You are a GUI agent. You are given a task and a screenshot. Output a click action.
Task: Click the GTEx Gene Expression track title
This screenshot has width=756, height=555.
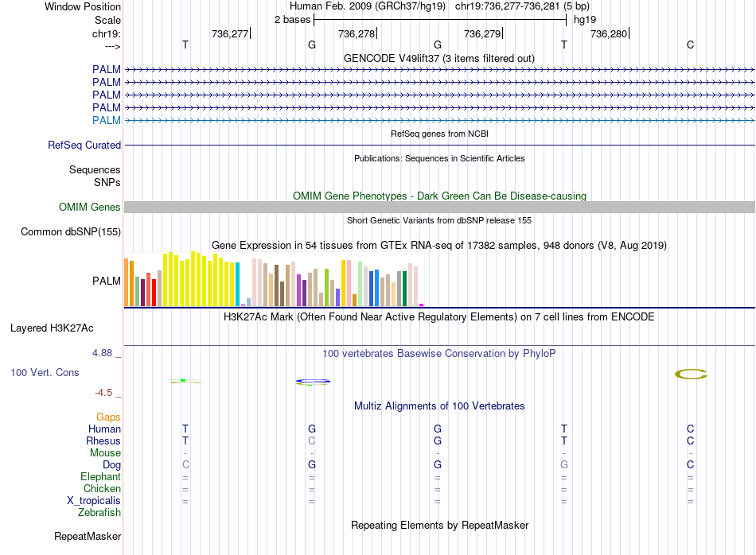click(x=439, y=245)
